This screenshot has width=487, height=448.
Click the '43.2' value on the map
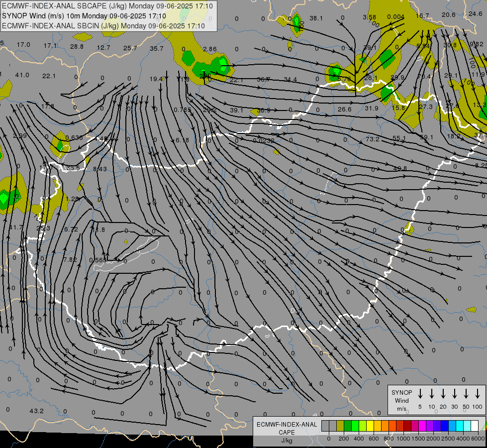tap(37, 411)
